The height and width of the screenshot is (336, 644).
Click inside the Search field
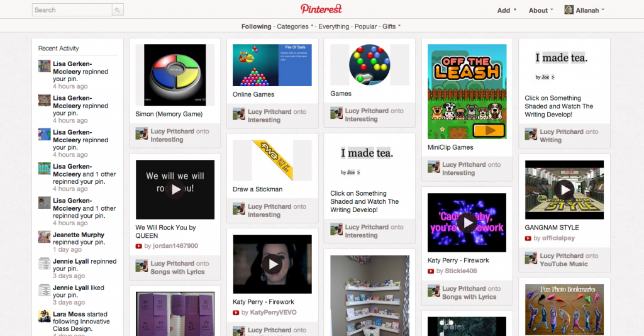72,10
